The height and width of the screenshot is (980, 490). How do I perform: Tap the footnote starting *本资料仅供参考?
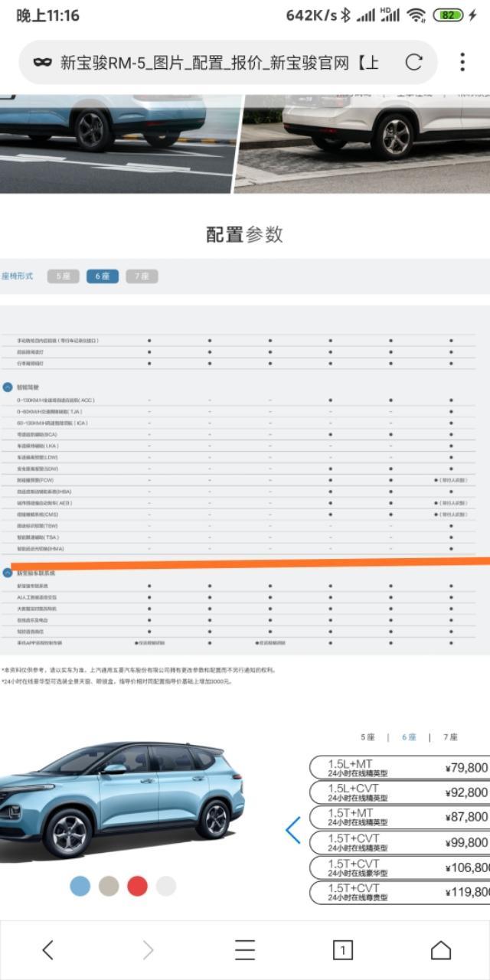pos(138,670)
